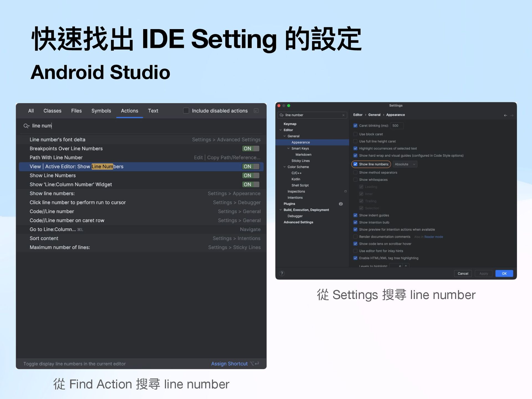
Task: Click the forward arrow in Settings breadcrumb bar
Action: (x=512, y=115)
